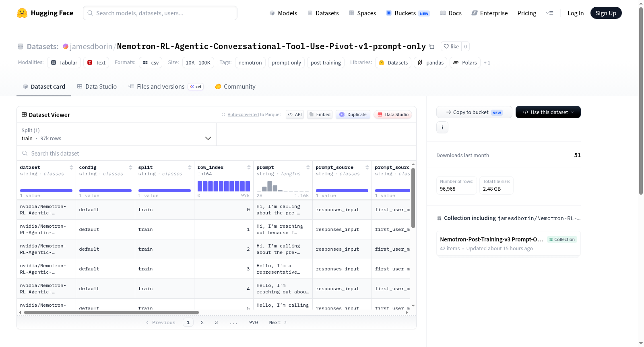
Task: Click the Sign Up button
Action: [x=606, y=13]
